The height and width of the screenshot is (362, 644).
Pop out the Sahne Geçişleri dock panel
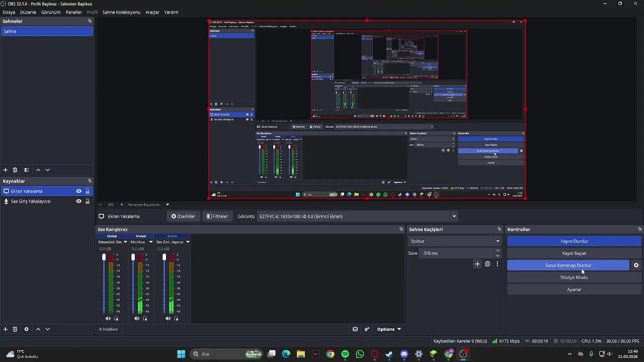click(x=499, y=229)
